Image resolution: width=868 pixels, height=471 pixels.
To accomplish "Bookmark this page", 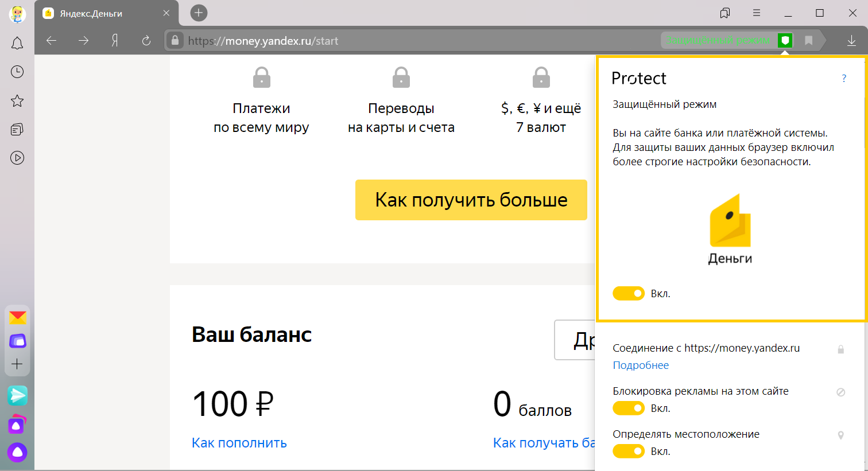I will [x=808, y=40].
